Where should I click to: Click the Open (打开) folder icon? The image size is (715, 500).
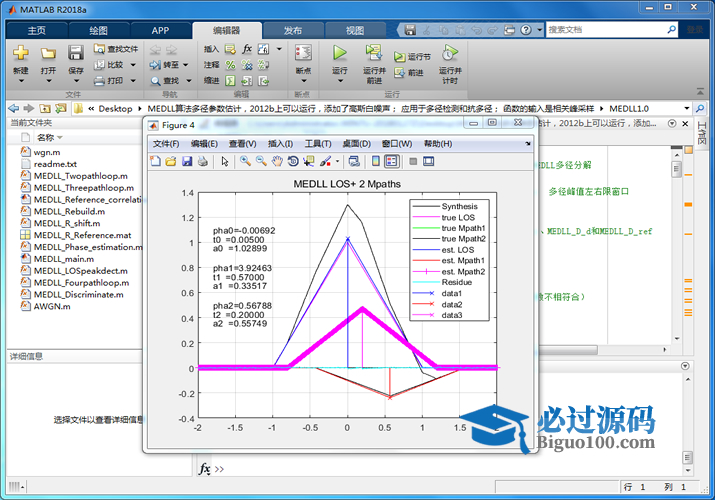click(48, 53)
